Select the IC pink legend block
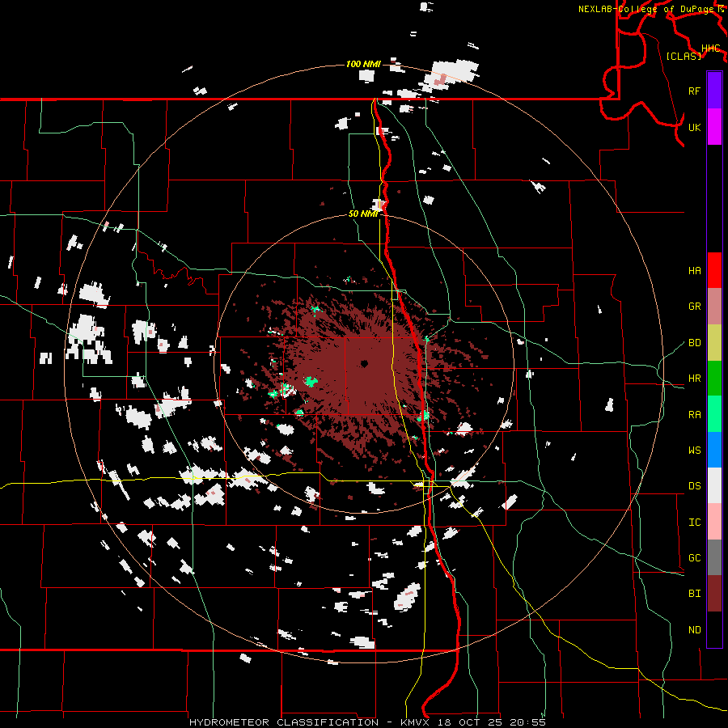The width and height of the screenshot is (728, 728). (x=714, y=522)
